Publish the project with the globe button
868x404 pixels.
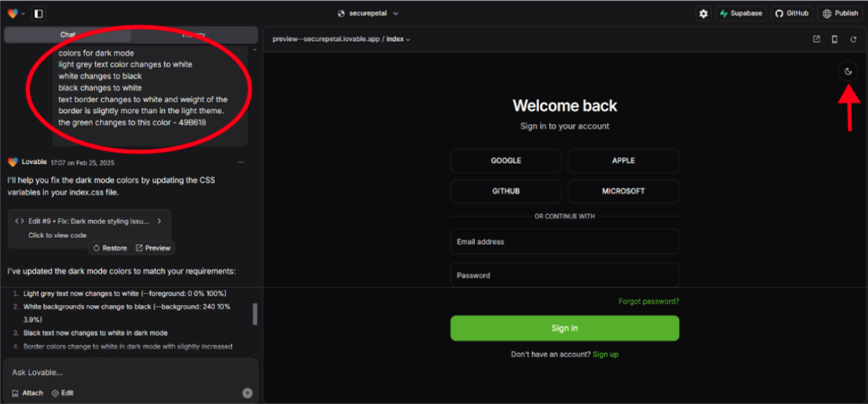(839, 13)
